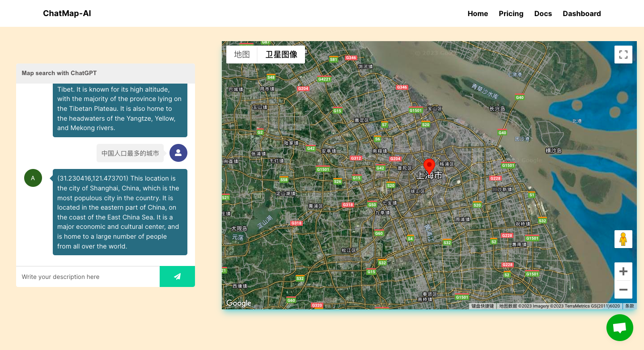
Task: Switch to 卫星图像 satellite view
Action: click(x=281, y=55)
